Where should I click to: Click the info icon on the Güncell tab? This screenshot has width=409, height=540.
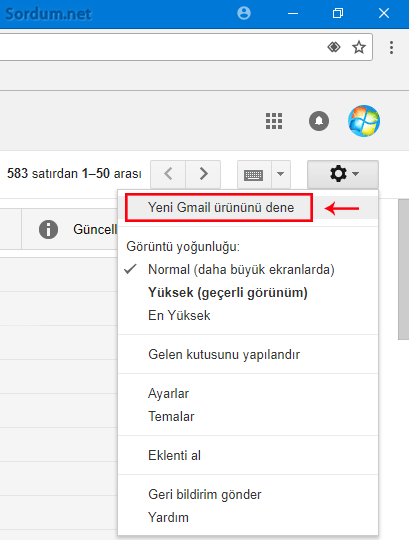(48, 229)
